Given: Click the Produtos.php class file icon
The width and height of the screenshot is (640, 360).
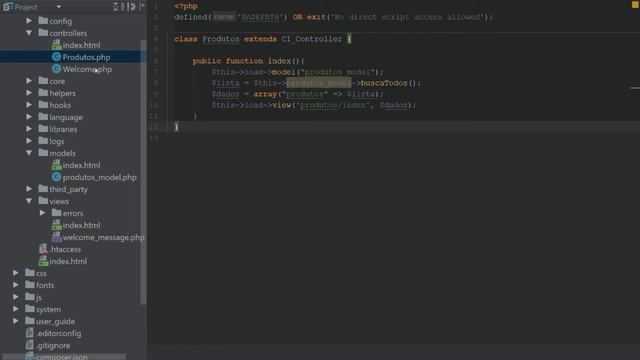Looking at the screenshot, I should click(x=56, y=57).
